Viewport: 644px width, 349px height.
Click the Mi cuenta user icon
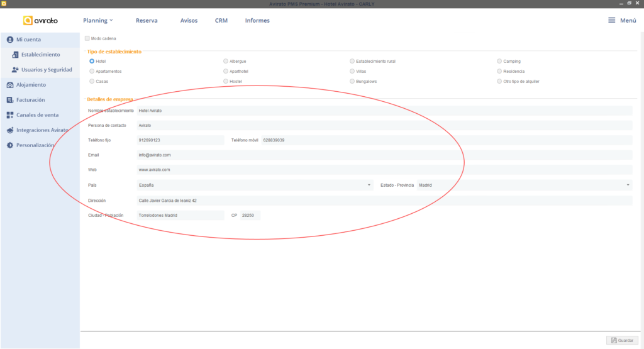click(x=10, y=40)
